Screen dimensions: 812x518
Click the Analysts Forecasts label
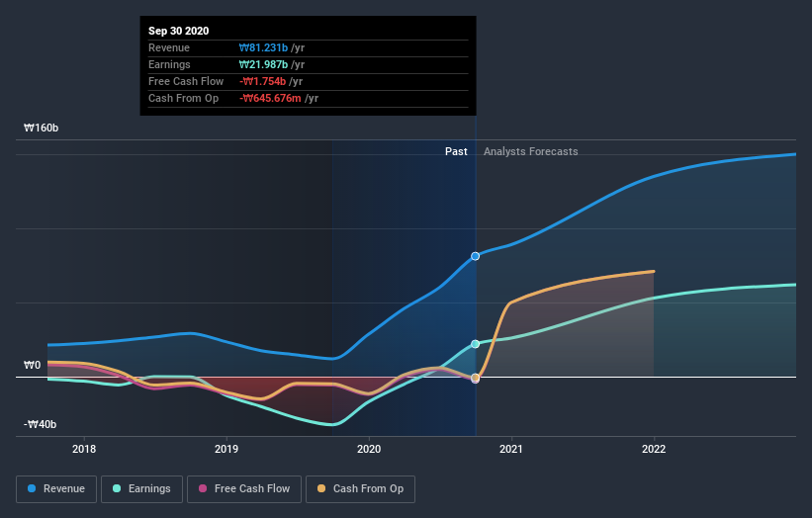[531, 151]
